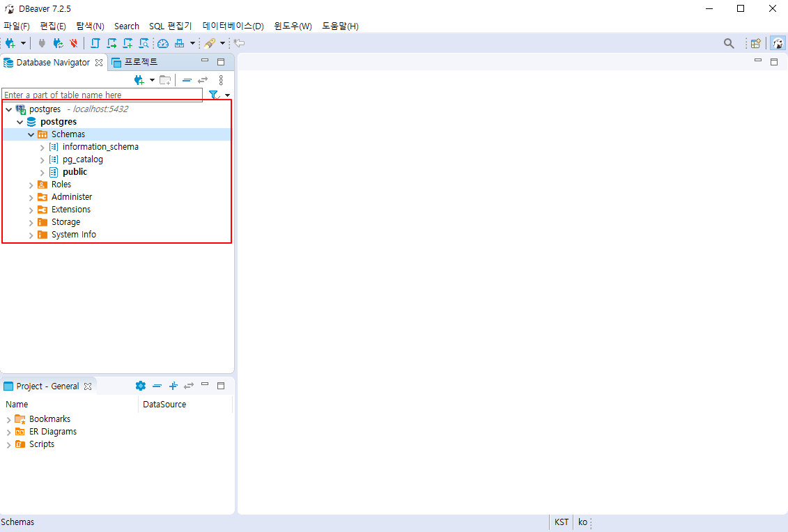Open dropdown arrow next to pen icon
The width and height of the screenshot is (788, 532).
point(223,43)
